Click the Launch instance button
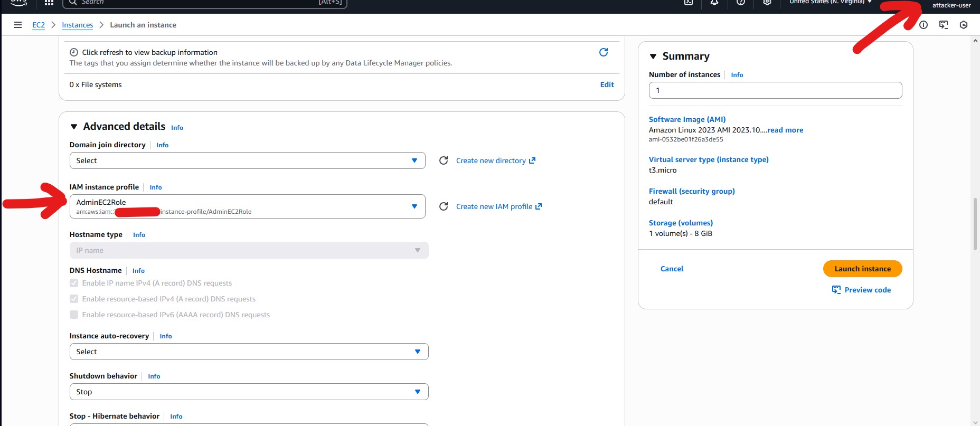980x426 pixels. 862,269
